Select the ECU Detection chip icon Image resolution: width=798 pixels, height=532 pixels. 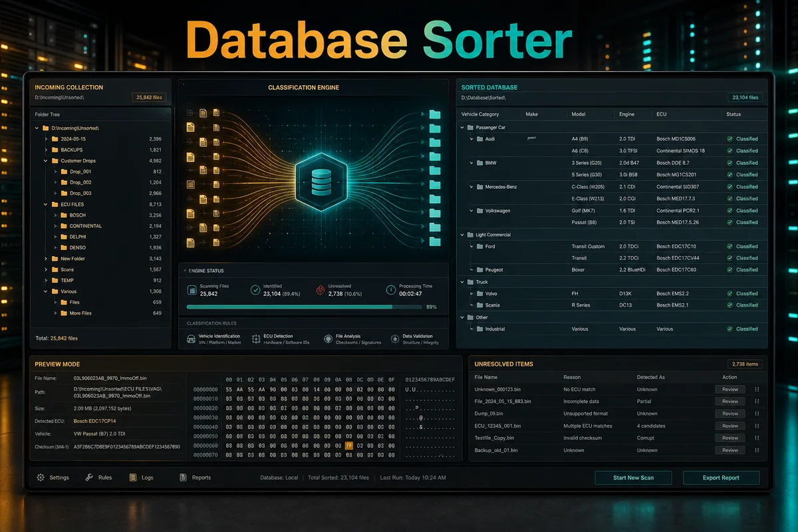(x=256, y=338)
